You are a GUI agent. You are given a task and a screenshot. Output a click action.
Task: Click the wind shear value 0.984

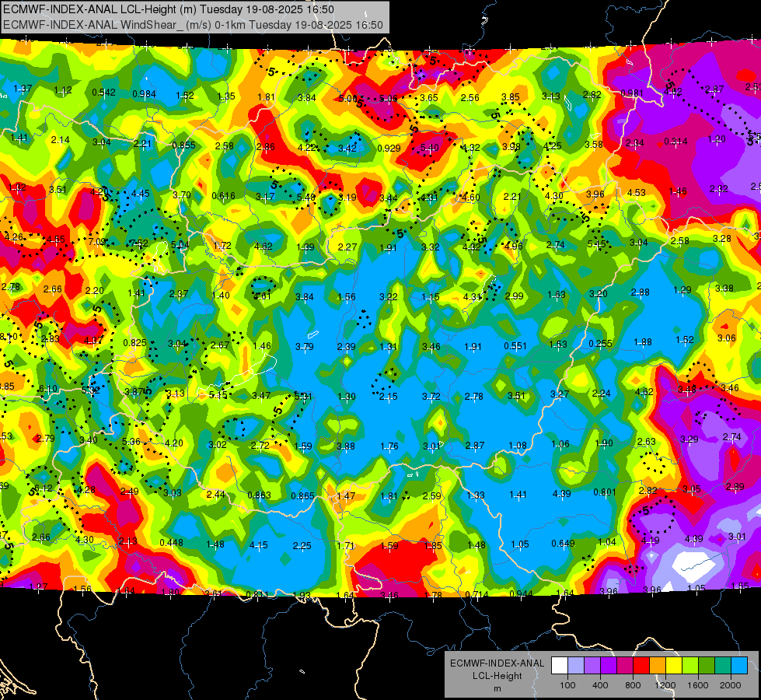[x=144, y=94]
